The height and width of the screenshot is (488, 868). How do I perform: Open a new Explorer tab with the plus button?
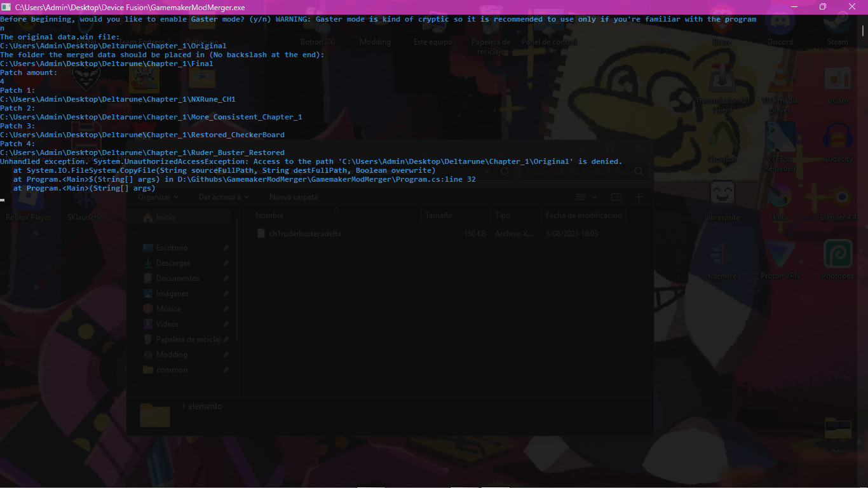[x=639, y=197]
